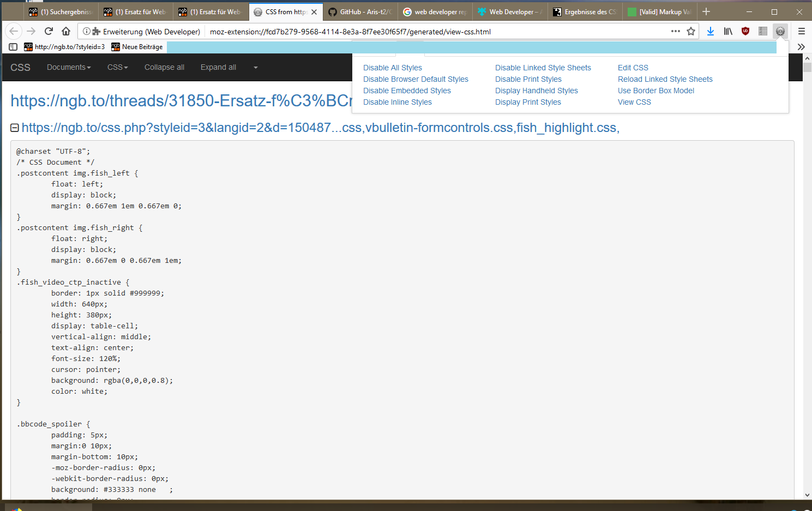The width and height of the screenshot is (812, 511).
Task: Collapse the ngb.to css.php stylesheet section
Action: (x=15, y=128)
